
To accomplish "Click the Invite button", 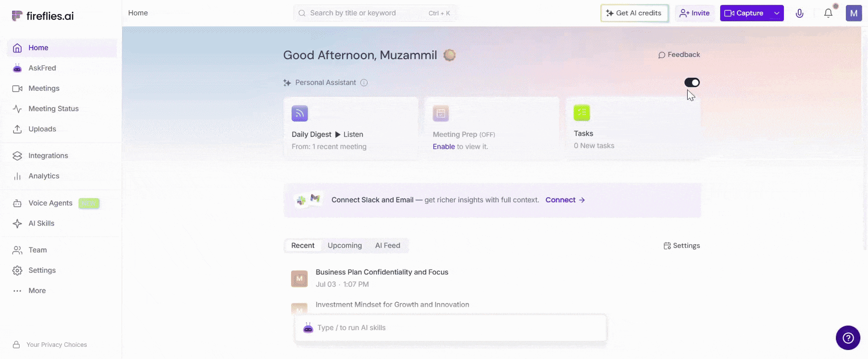I will coord(695,13).
